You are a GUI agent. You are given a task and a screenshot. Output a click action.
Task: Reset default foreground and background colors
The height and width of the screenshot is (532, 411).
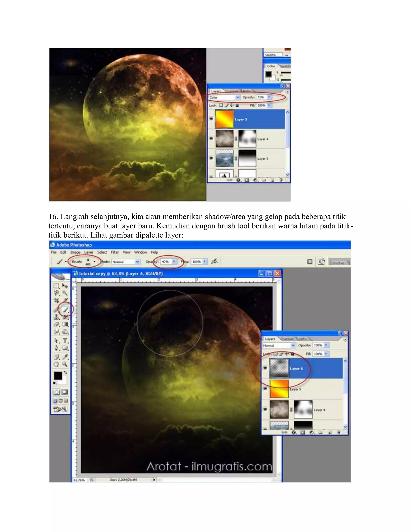tap(55, 383)
